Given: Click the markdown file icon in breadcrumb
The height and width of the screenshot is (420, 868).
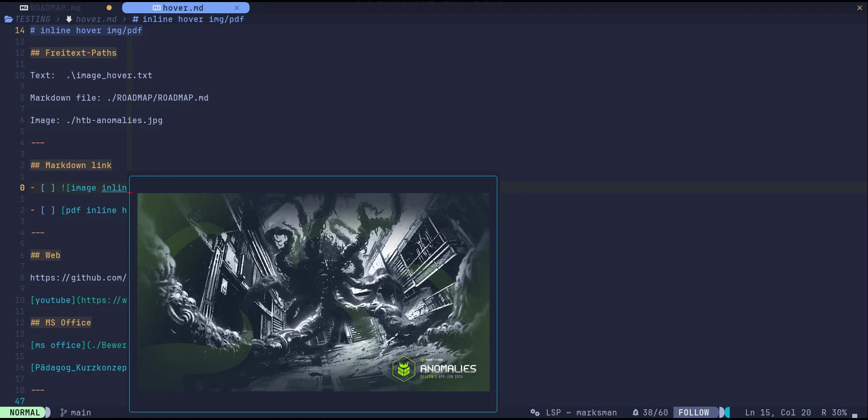Looking at the screenshot, I should [69, 19].
